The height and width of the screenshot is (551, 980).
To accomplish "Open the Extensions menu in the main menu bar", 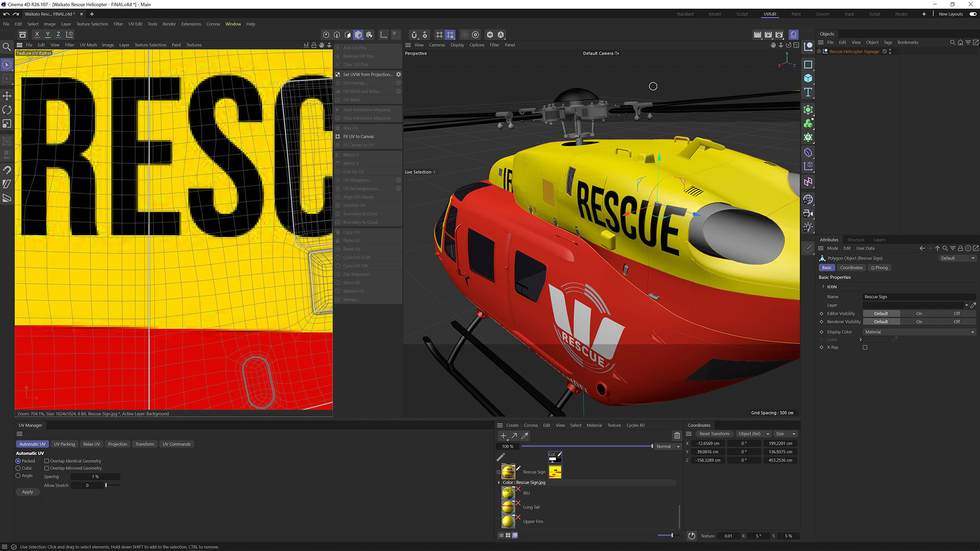I will coord(191,24).
